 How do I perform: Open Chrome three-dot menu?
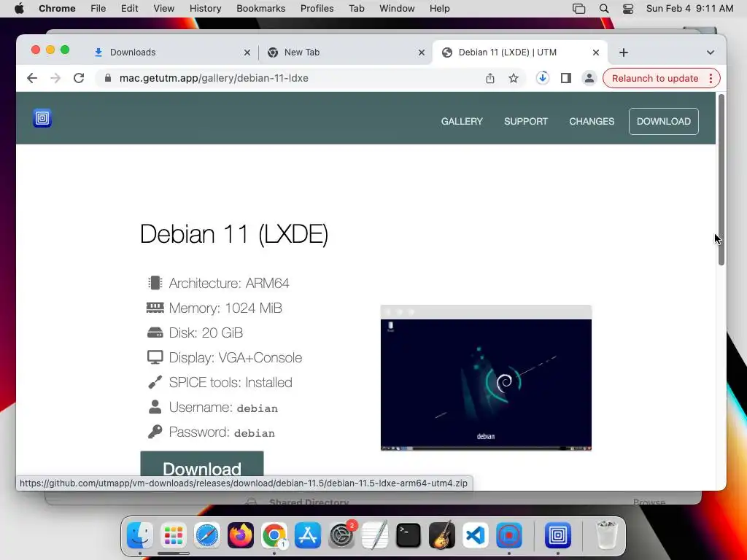[x=711, y=78]
